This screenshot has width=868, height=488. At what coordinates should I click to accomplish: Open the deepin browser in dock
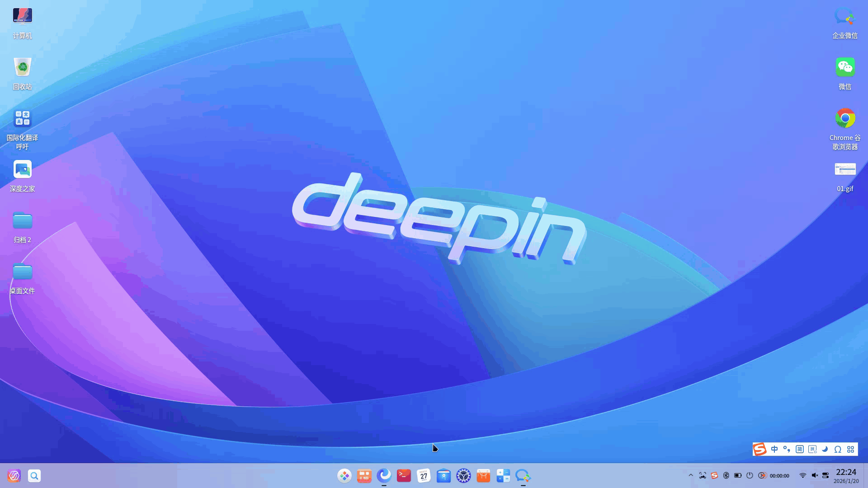(384, 475)
